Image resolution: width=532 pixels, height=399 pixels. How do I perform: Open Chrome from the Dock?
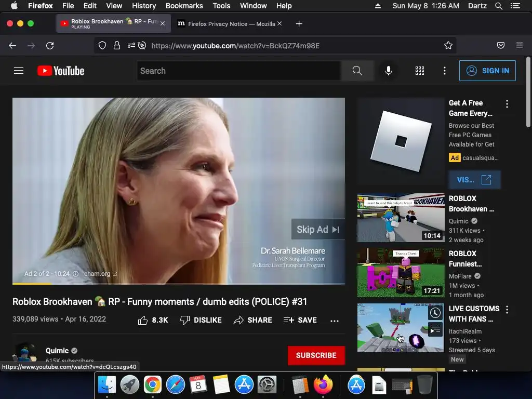[x=153, y=385]
